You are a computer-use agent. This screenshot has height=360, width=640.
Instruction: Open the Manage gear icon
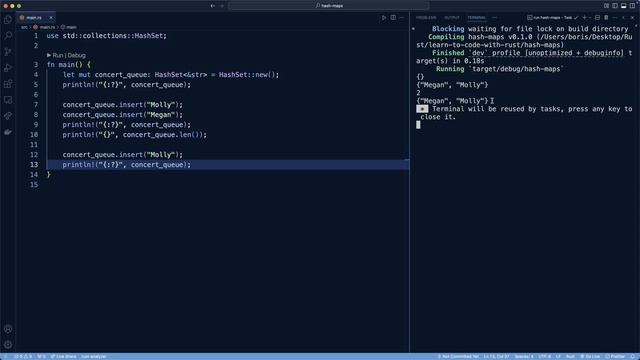pos(8,344)
